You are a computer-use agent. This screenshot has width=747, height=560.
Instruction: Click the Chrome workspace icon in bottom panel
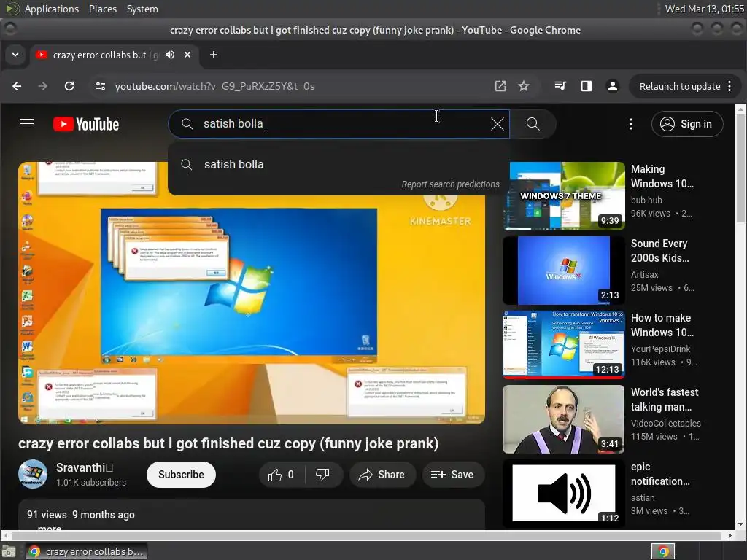click(x=663, y=551)
